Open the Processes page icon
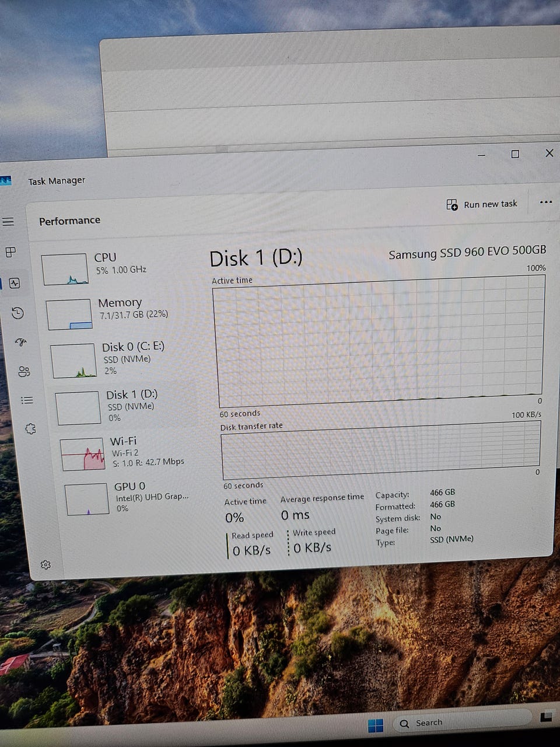Viewport: 560px width, 747px height. 10,252
